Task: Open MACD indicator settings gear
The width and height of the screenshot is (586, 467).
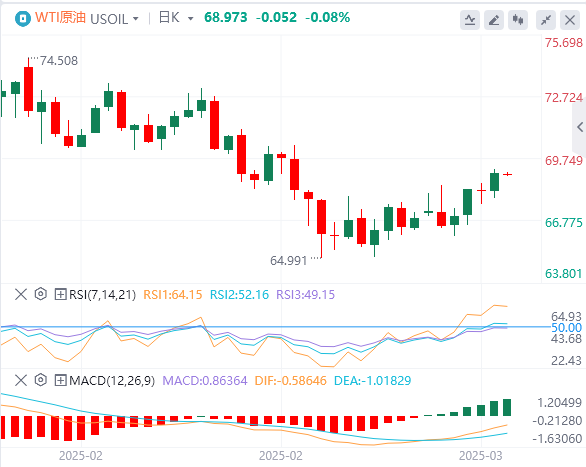Action: pos(40,380)
